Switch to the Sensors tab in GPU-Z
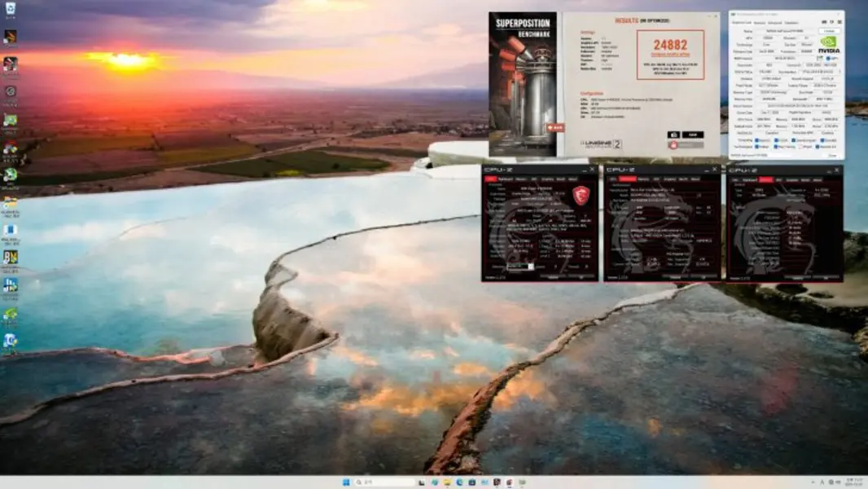Screen dimensions: 868x489 [759, 22]
